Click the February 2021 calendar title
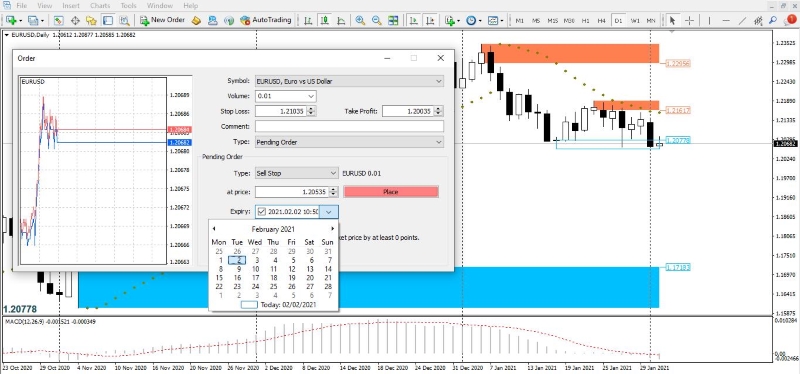The height and width of the screenshot is (374, 800). click(273, 229)
